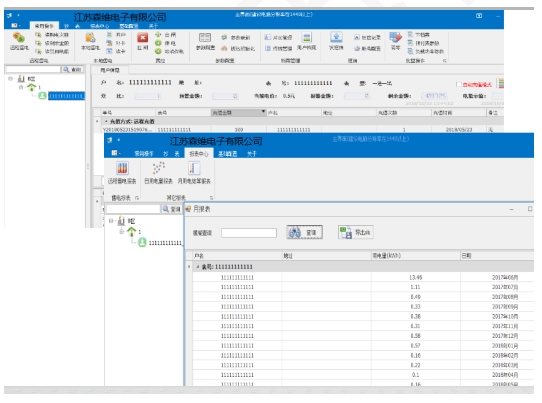Open the 充值金额 column filter dropdown arrow
Viewport: 542px width, 403px height.
(263, 112)
